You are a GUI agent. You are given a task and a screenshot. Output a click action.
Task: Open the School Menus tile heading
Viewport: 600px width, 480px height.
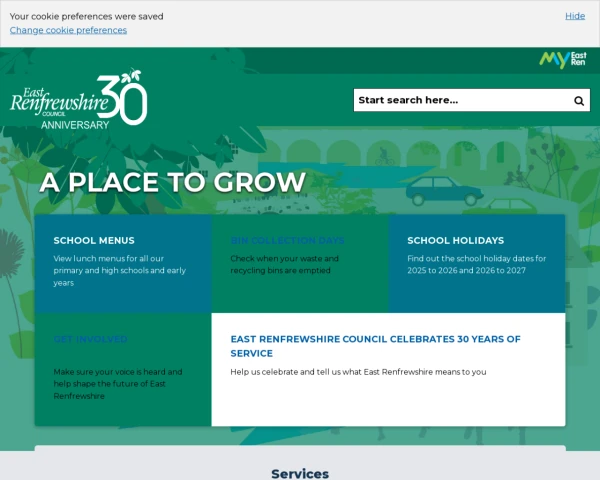point(94,240)
